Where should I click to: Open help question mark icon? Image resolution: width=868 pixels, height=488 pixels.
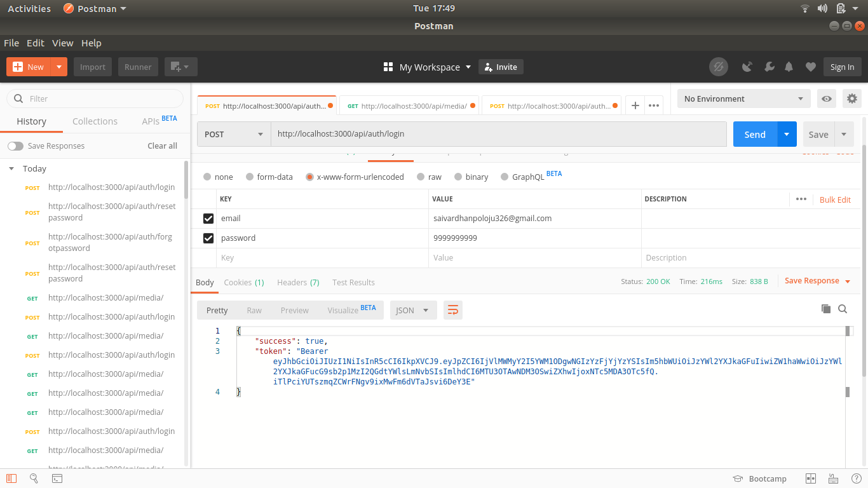(856, 478)
